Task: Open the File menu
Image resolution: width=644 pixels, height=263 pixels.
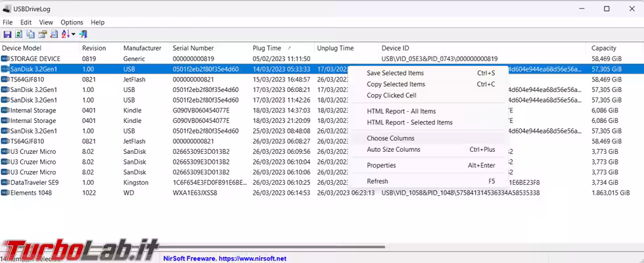Action: coord(8,22)
